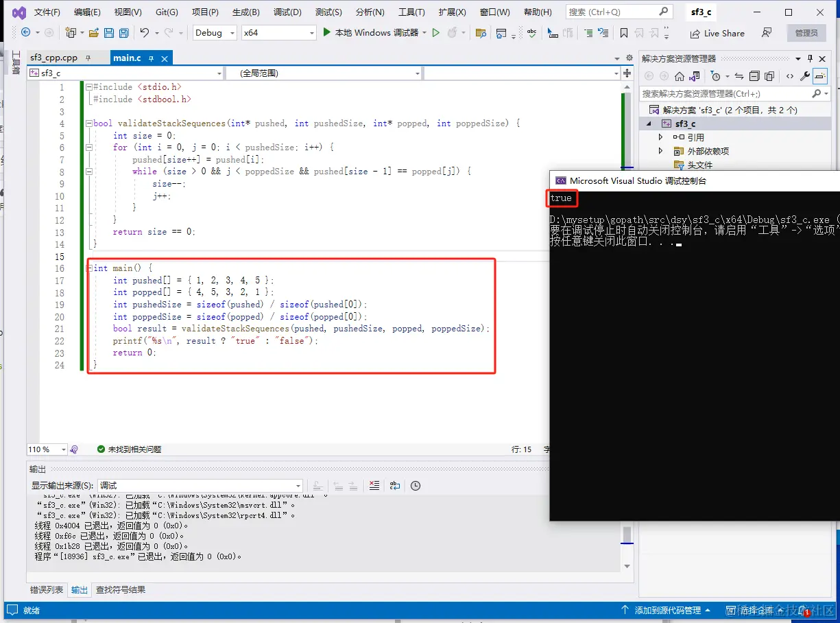The width and height of the screenshot is (840, 623).
Task: Click the save all icon
Action: click(x=123, y=33)
